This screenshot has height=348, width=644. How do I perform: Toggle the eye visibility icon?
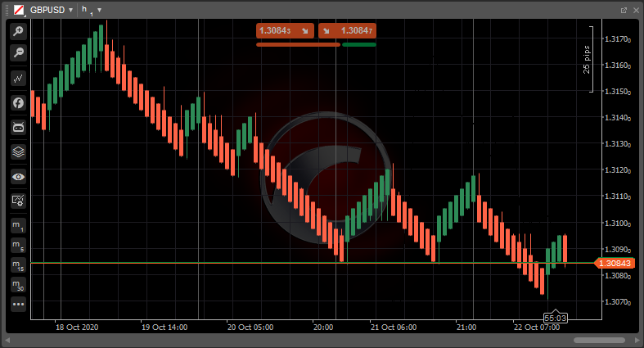point(18,176)
